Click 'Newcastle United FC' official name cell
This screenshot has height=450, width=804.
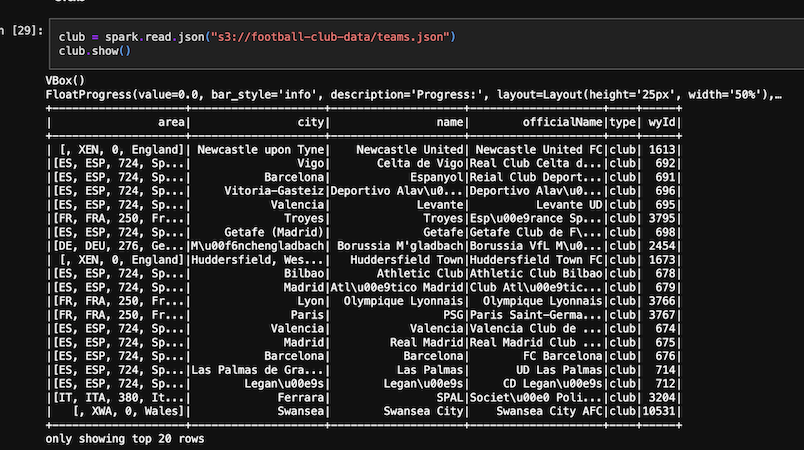coord(539,150)
